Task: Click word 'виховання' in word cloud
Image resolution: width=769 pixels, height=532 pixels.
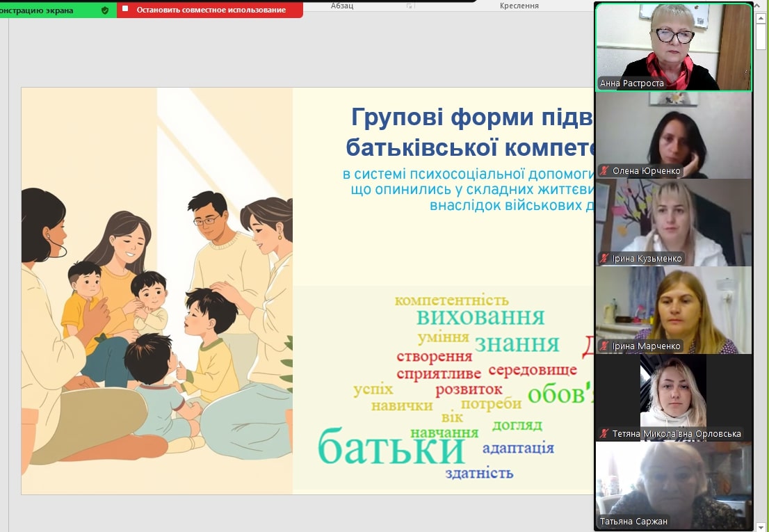Action: [x=480, y=317]
